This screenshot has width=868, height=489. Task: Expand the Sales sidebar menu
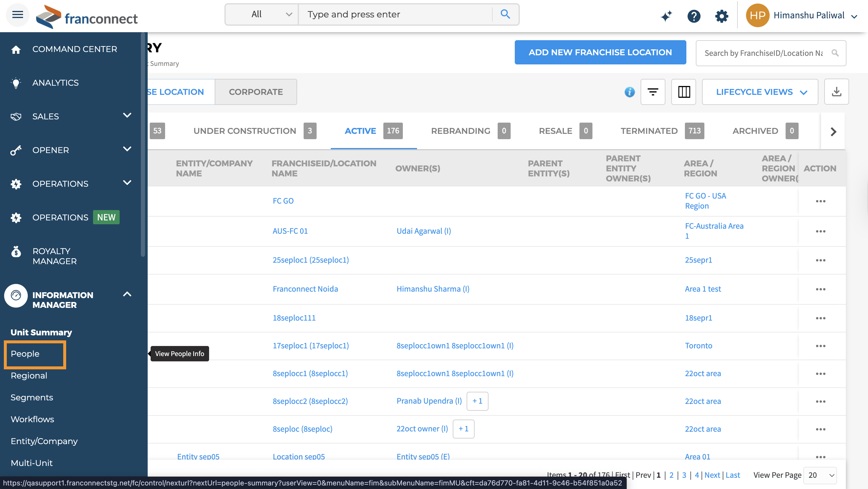click(x=127, y=116)
